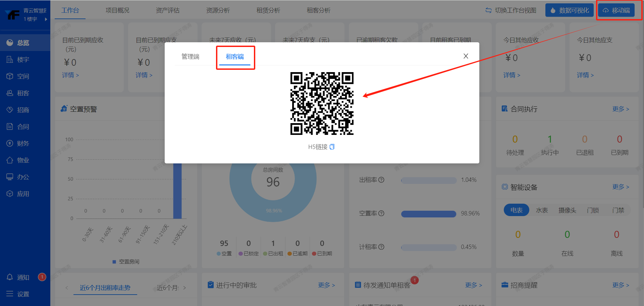Open 通知 bell in the sidebar
Screen dimensions: 644x306
coord(10,277)
